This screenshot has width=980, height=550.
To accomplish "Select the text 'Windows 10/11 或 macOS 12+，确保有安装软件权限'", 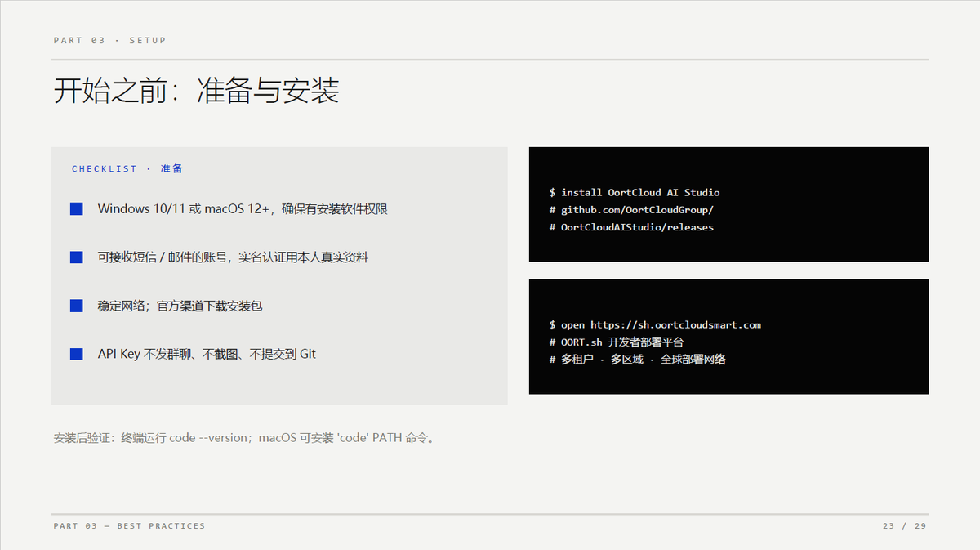I will tap(243, 209).
